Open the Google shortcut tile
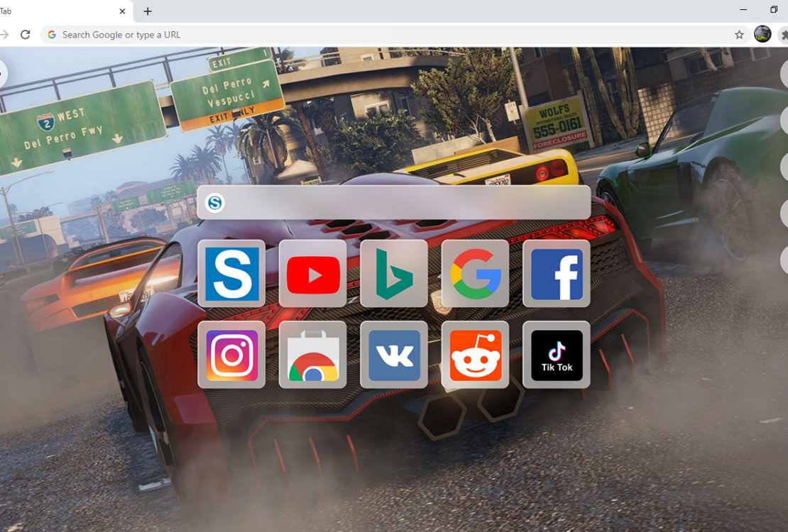This screenshot has width=788, height=532. (x=475, y=274)
